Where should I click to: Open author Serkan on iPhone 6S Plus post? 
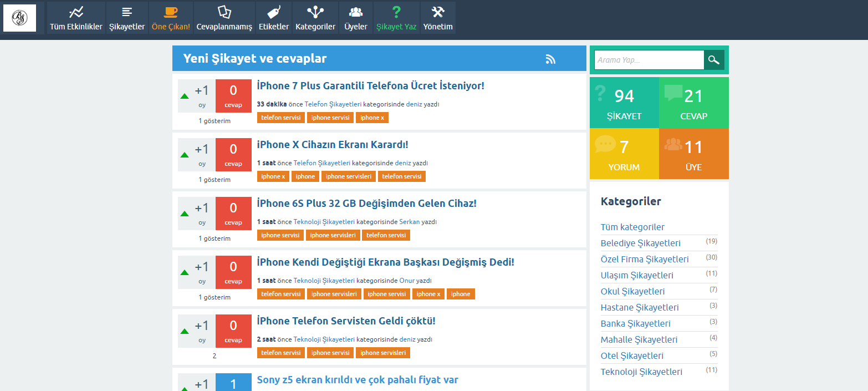click(410, 222)
